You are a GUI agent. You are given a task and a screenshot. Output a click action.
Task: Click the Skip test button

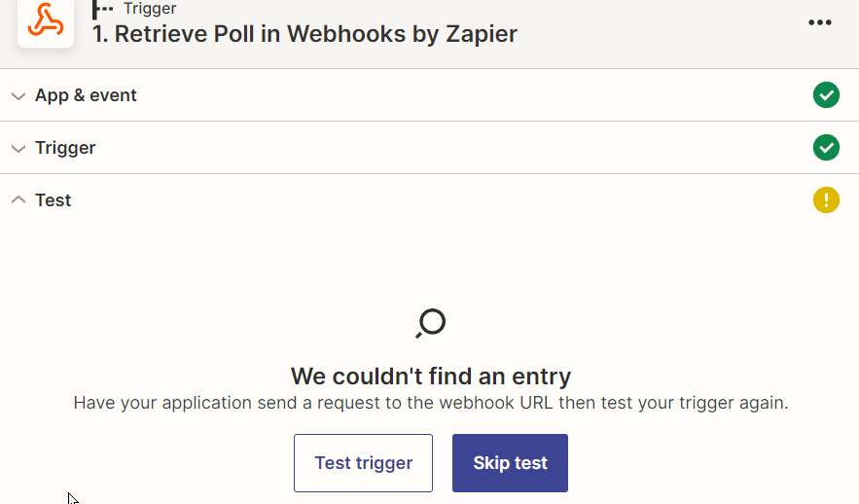click(x=510, y=463)
